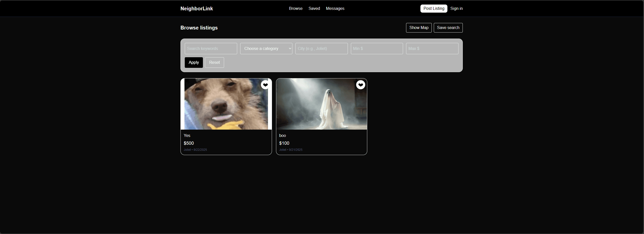Viewport: 644px width, 234px height.
Task: Go to the Browse nav link
Action: (x=295, y=9)
